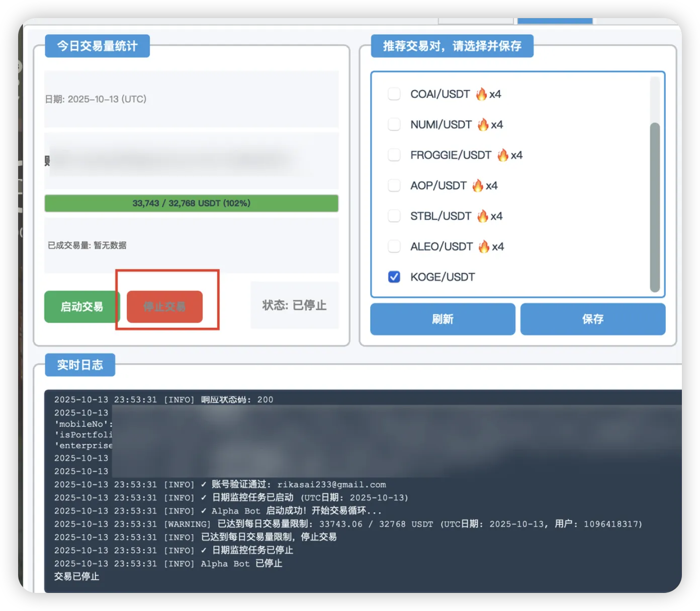Click the 刷新 button to refresh pairs
The height and width of the screenshot is (611, 700).
tap(443, 319)
